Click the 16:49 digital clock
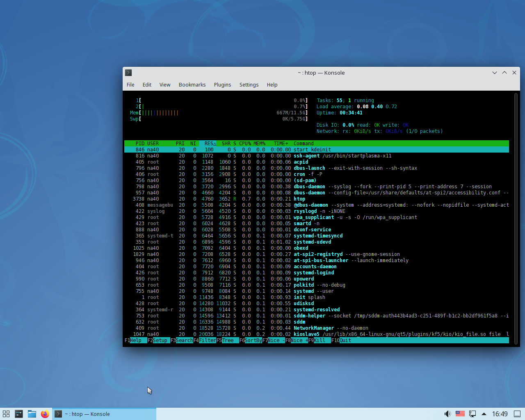Viewport: 525px width, 420px height. tap(500, 414)
